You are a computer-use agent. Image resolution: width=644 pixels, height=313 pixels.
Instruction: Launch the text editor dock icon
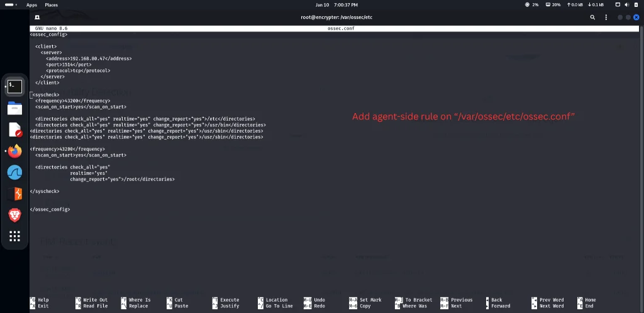coord(15,130)
